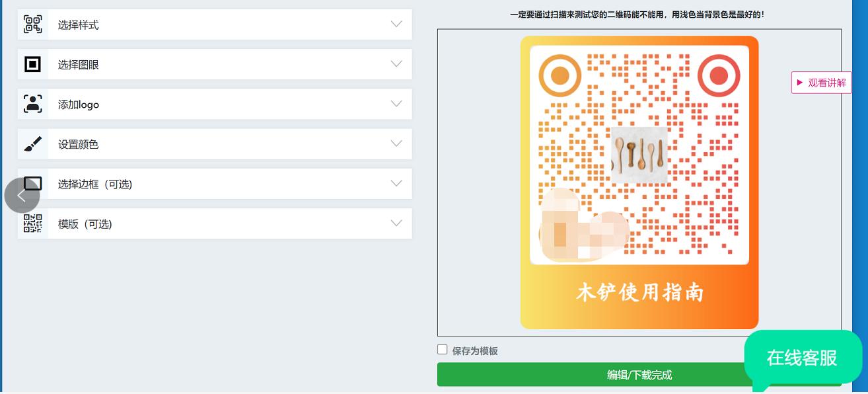Open the 在线客服 chat bubble
Viewport: 868px width, 394px height.
(x=802, y=358)
